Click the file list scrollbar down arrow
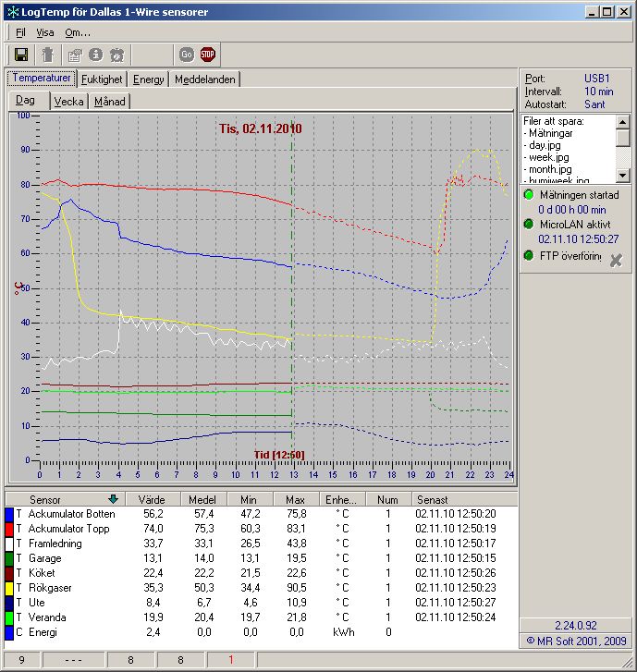The width and height of the screenshot is (637, 672). [623, 175]
